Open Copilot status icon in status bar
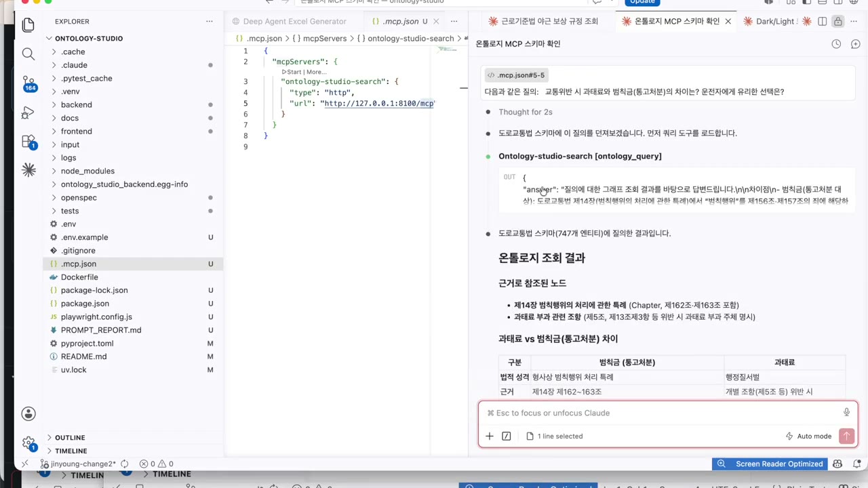This screenshot has width=868, height=488. click(837, 464)
